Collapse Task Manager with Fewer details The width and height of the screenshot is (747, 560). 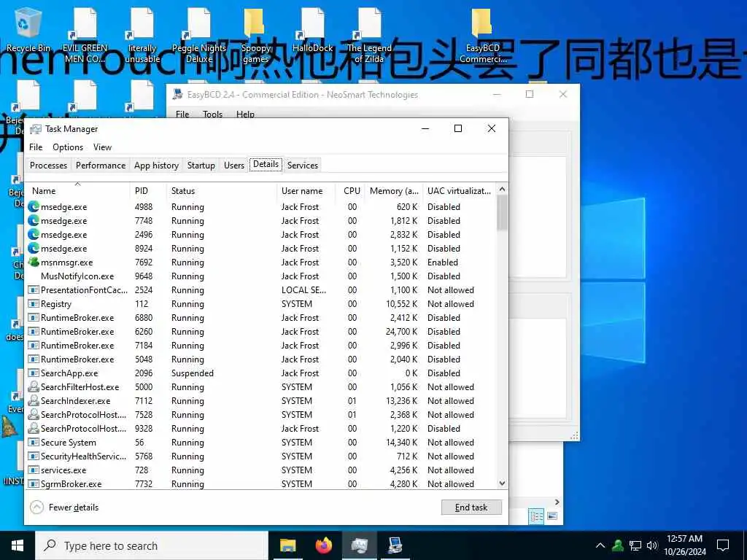pos(64,507)
